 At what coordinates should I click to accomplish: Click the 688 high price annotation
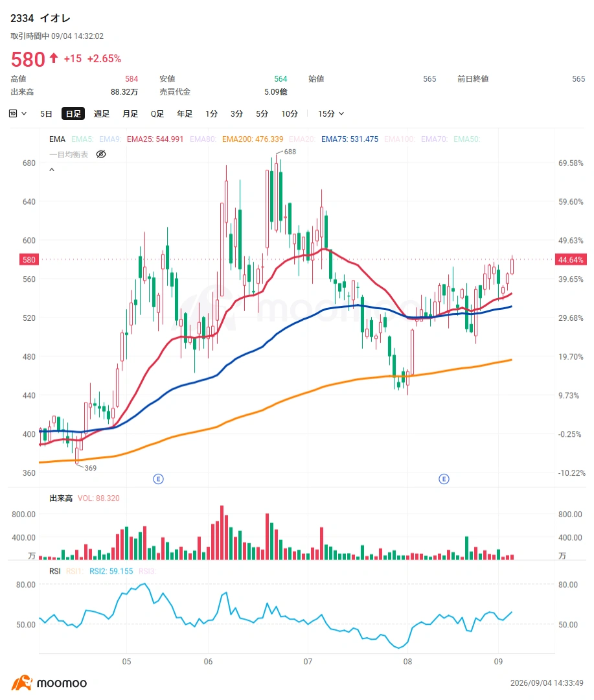click(290, 152)
